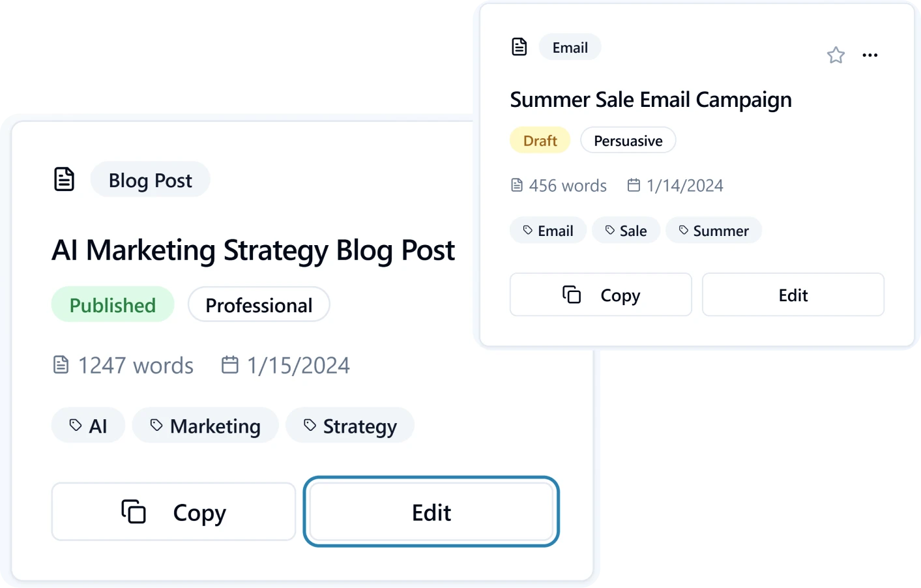
Task: Click Edit on the AI Marketing Strategy Blog Post
Action: (431, 512)
